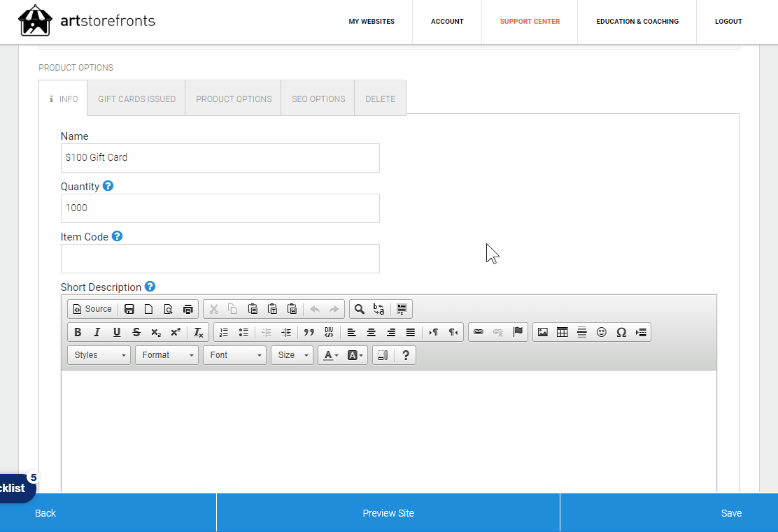Click the Item Code input field
Image resolution: width=778 pixels, height=532 pixels.
(220, 259)
